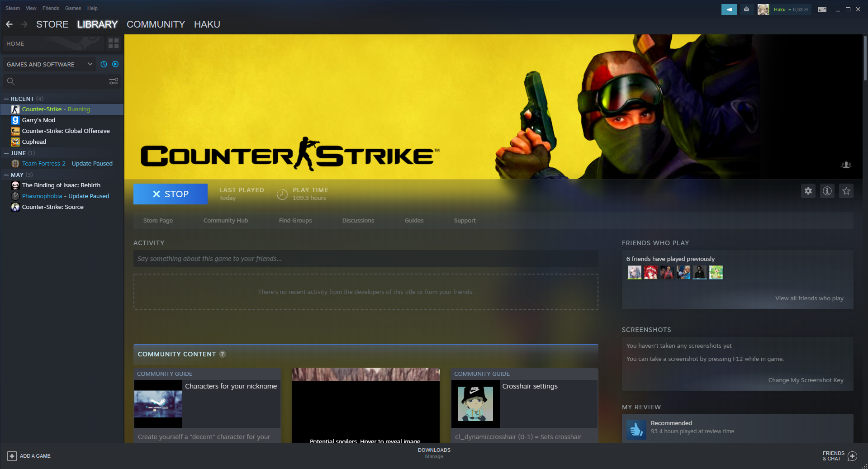Open the Help menu
This screenshot has width=868, height=469.
(92, 8)
